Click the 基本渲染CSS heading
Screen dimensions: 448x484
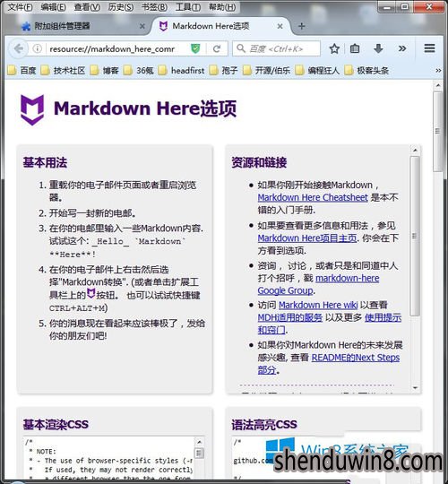click(x=56, y=425)
